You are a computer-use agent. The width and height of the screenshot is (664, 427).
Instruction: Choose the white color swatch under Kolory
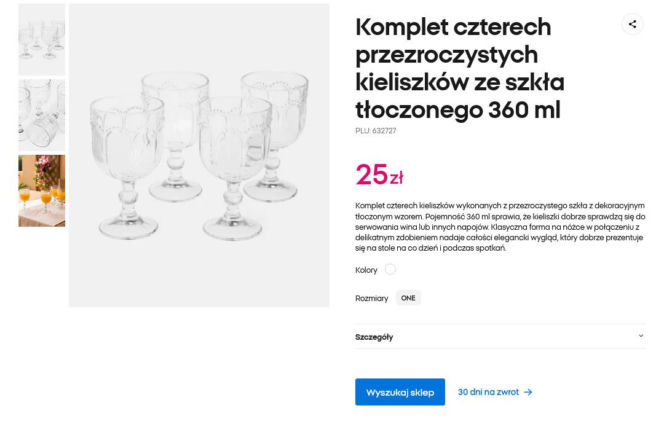point(390,269)
